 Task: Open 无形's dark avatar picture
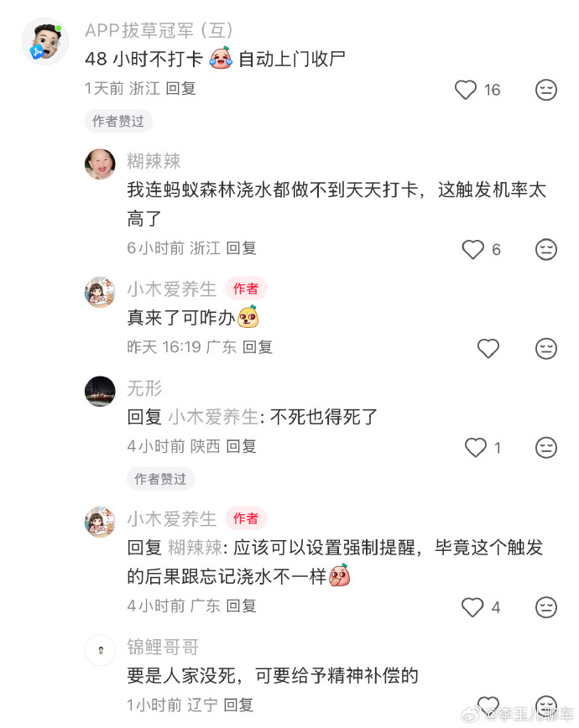[100, 391]
